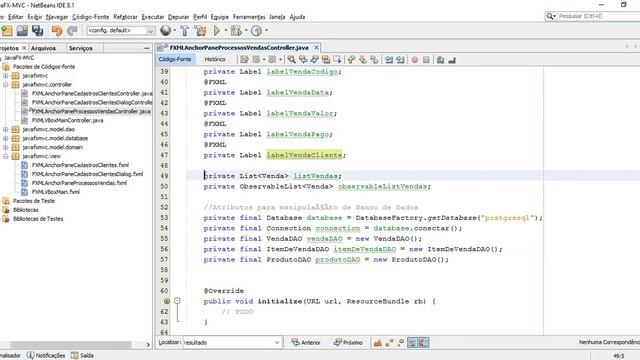
Task: Click the red Start Macro Recording icon
Action: [x=415, y=60]
